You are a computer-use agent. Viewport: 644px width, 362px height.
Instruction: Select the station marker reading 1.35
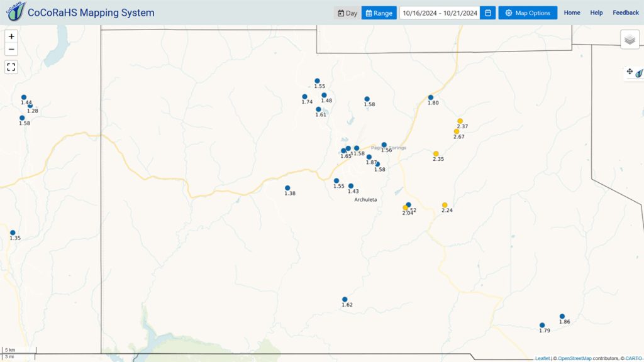13,233
